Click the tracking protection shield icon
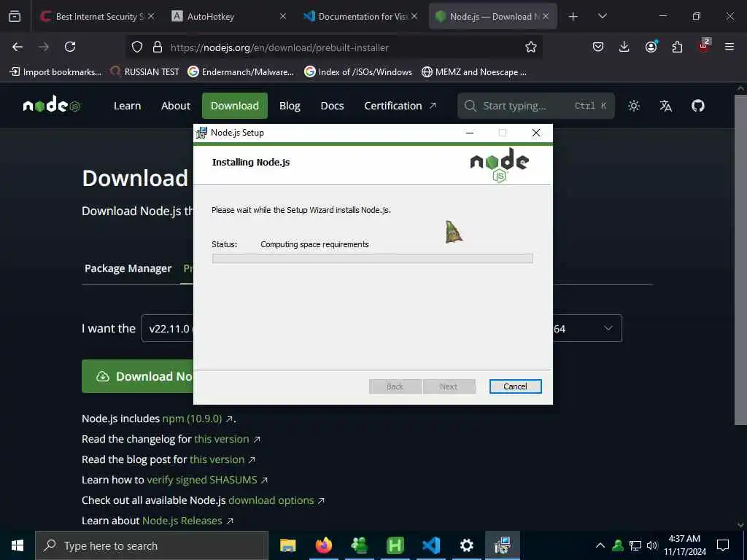The height and width of the screenshot is (560, 747). pos(137,47)
